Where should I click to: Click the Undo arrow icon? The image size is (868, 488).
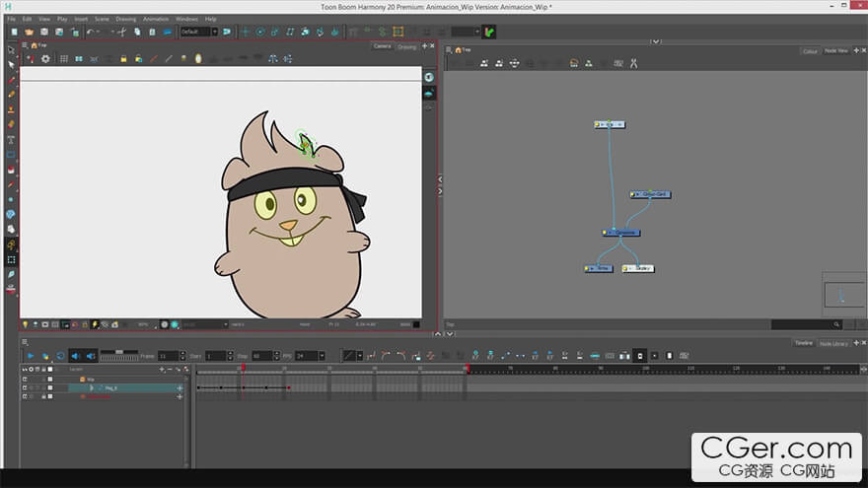point(90,33)
